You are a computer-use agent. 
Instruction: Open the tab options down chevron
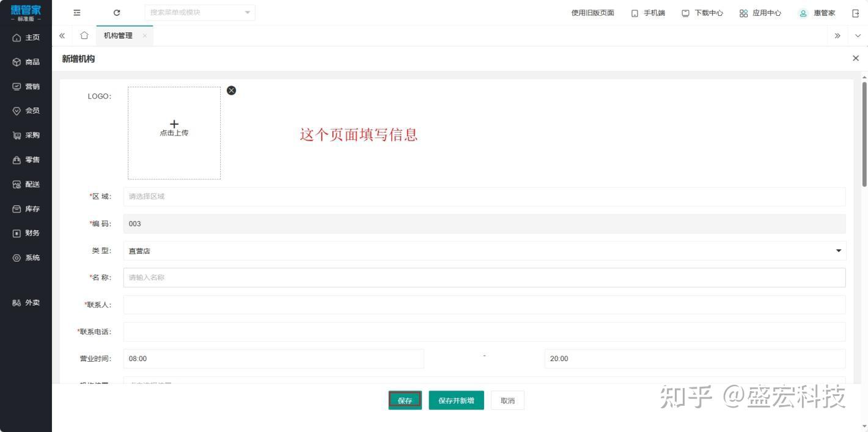(x=858, y=35)
